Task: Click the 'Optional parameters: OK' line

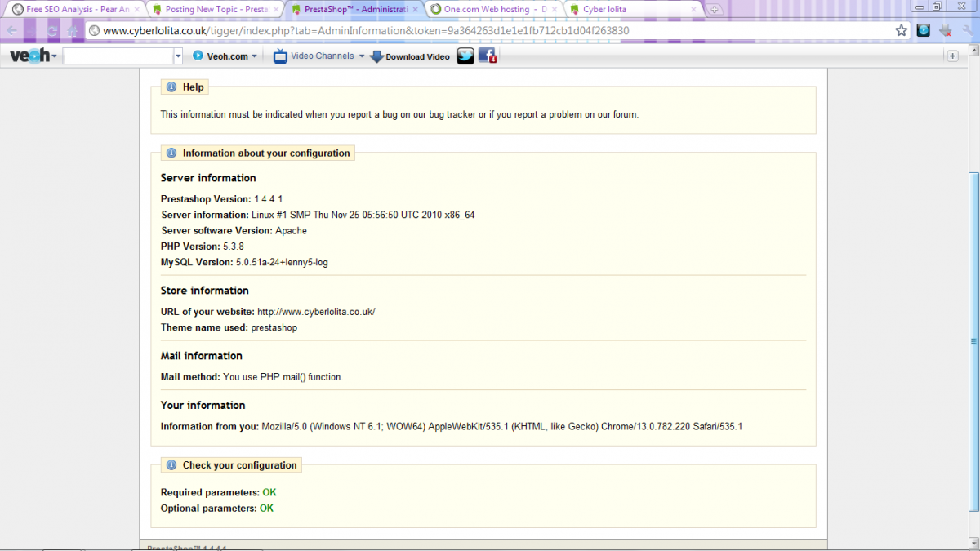Action: click(x=217, y=509)
